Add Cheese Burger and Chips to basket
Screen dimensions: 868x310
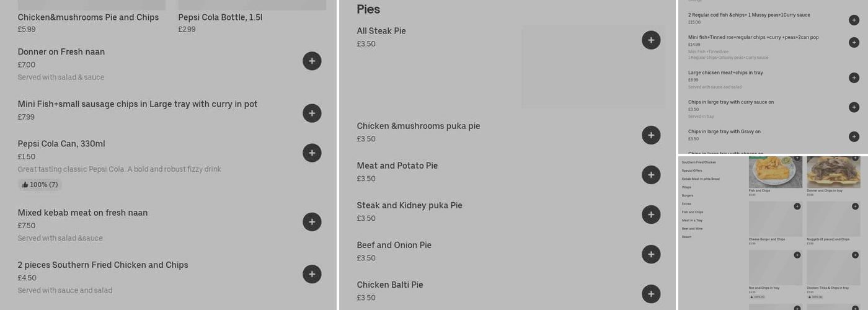coord(797,206)
